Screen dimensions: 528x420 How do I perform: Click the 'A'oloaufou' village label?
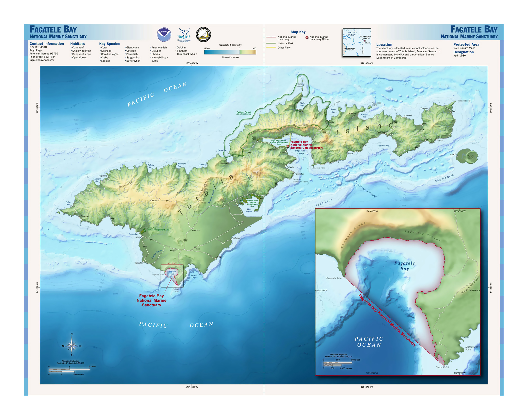[x=155, y=200]
